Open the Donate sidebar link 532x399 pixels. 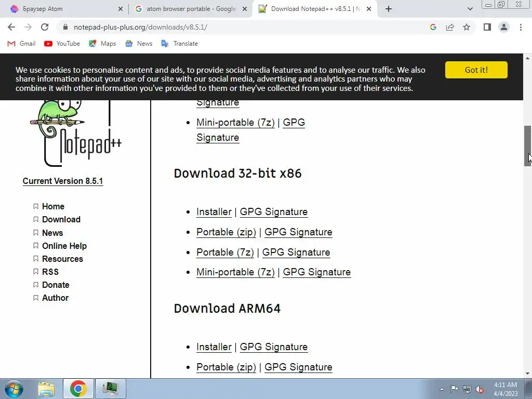pos(56,285)
